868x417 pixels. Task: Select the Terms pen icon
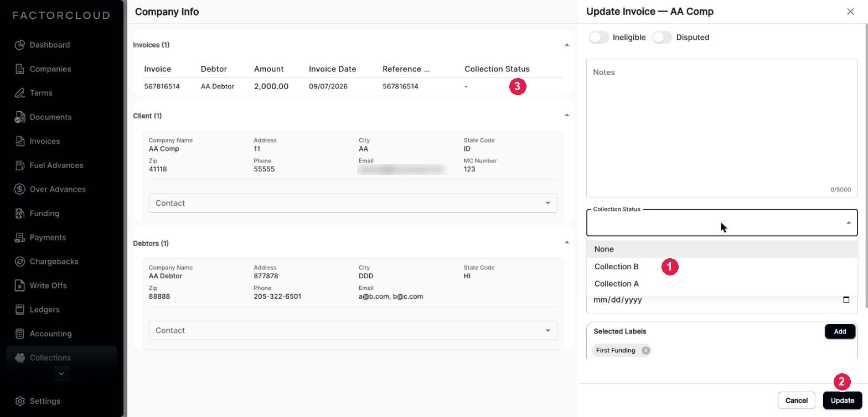pyautogui.click(x=20, y=93)
